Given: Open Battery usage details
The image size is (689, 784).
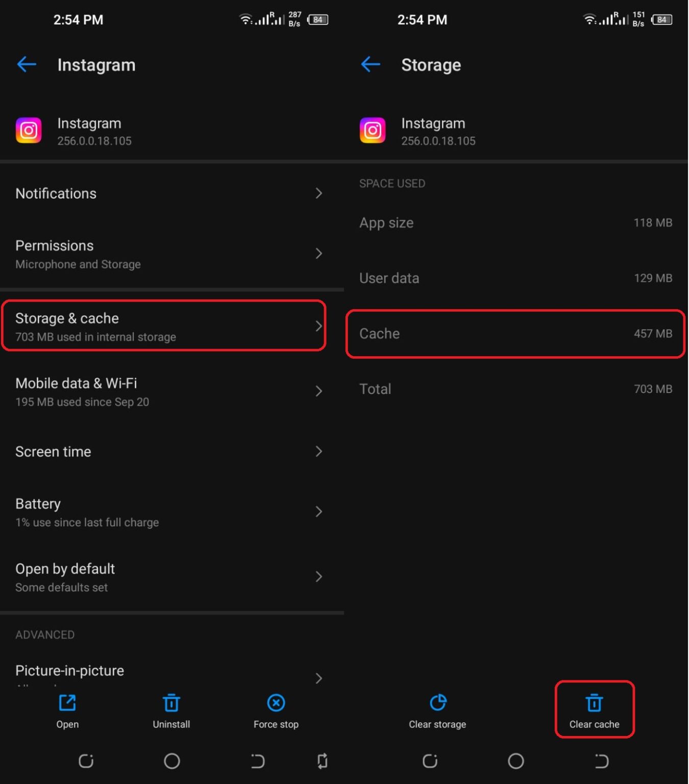Looking at the screenshot, I should click(172, 511).
